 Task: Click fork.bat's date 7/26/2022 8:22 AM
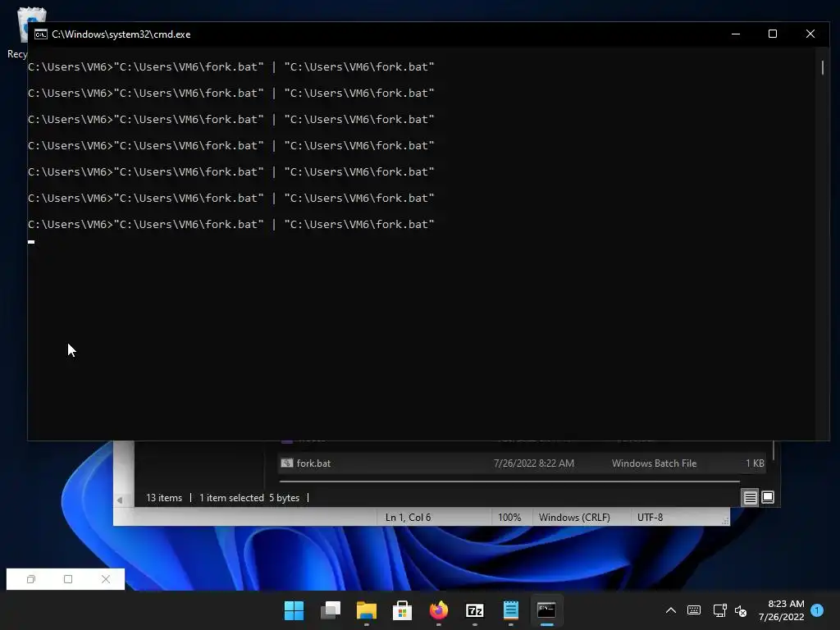533,463
